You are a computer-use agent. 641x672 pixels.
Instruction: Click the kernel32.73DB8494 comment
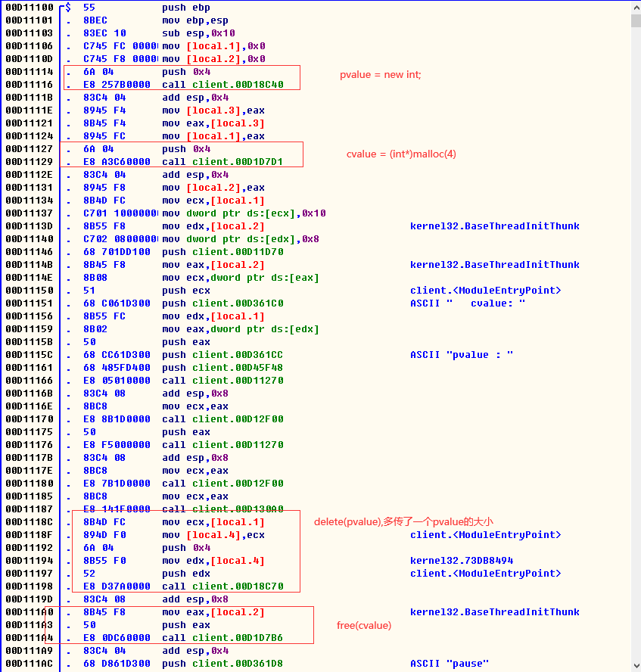(x=462, y=560)
